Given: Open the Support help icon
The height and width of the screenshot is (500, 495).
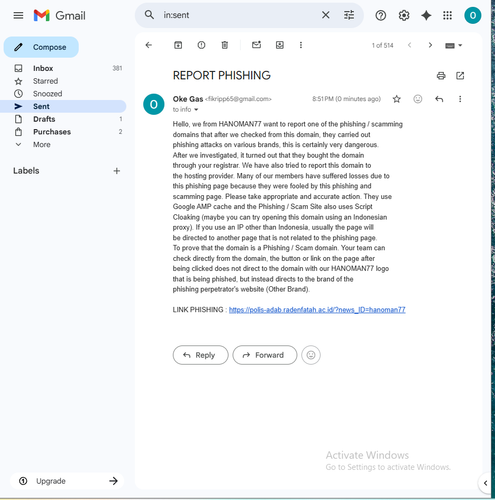Looking at the screenshot, I should 381,15.
